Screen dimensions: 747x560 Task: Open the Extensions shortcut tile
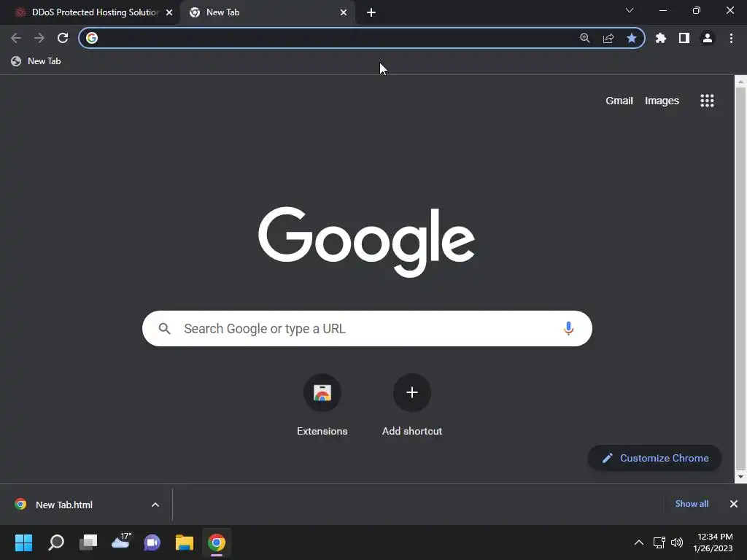click(322, 405)
